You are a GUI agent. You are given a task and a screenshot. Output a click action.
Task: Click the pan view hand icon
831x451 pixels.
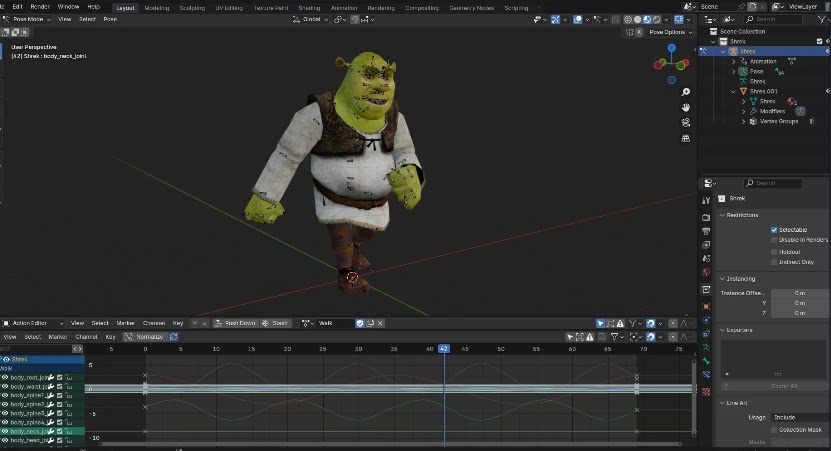click(686, 108)
